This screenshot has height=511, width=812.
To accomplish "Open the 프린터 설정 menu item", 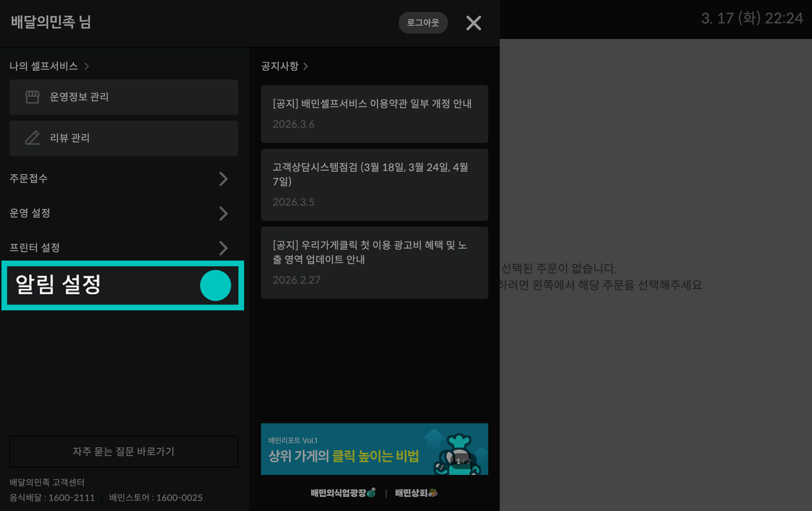I will 119,248.
